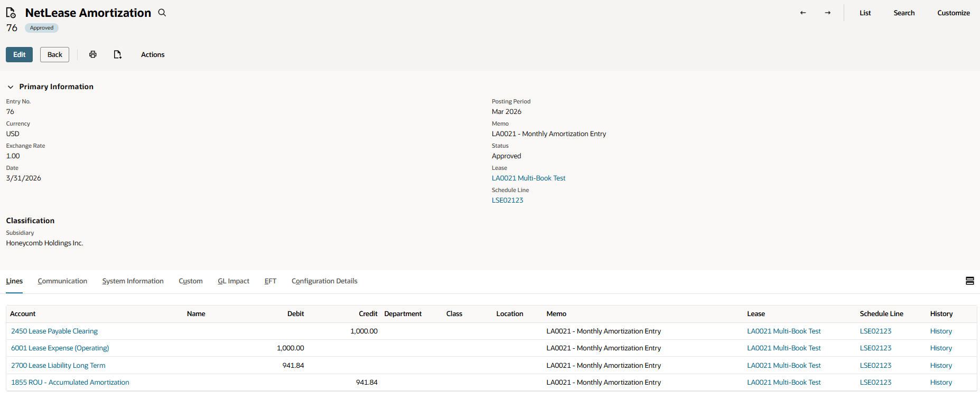View History for 2700 Lease Liability line
This screenshot has height=400, width=980.
(x=941, y=366)
